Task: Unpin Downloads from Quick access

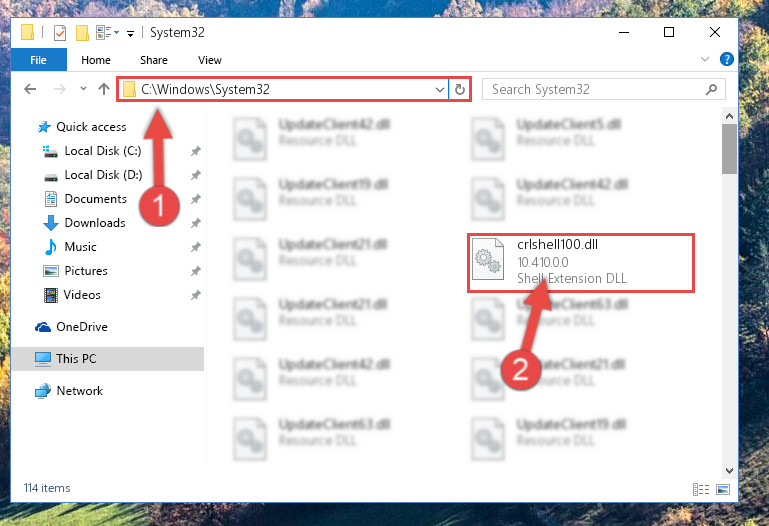Action: coord(196,223)
